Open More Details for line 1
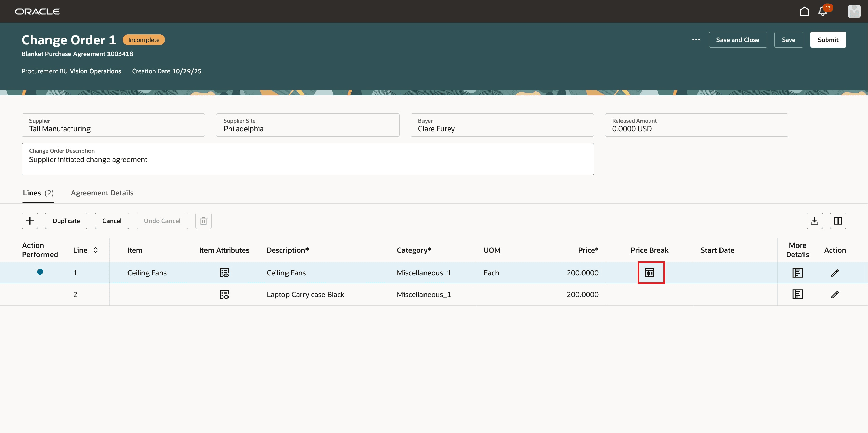868x433 pixels. 797,273
